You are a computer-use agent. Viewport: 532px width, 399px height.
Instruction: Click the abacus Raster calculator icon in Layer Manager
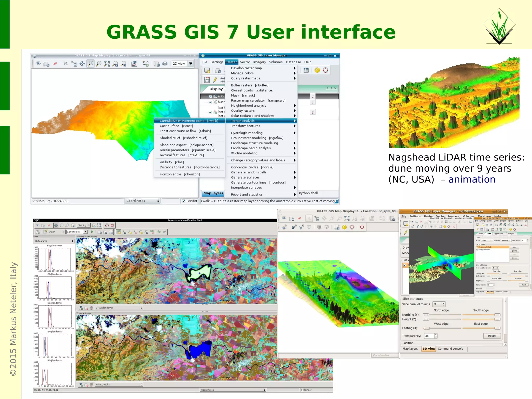click(207, 80)
